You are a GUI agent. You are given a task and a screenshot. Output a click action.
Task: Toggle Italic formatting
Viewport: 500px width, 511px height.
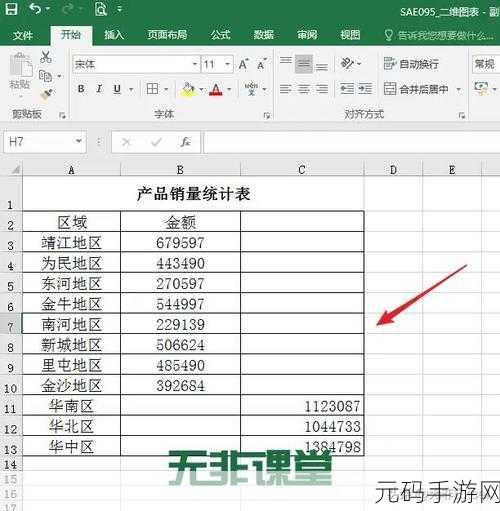click(99, 89)
